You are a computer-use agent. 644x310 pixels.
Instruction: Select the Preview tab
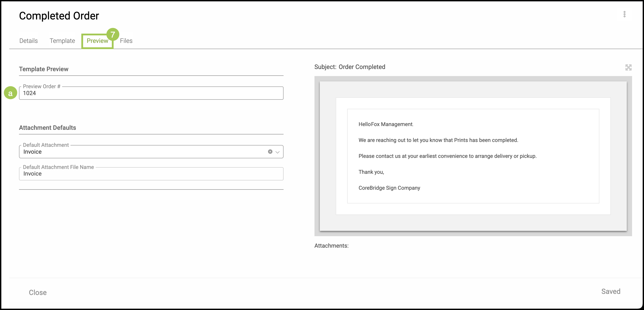pos(97,41)
